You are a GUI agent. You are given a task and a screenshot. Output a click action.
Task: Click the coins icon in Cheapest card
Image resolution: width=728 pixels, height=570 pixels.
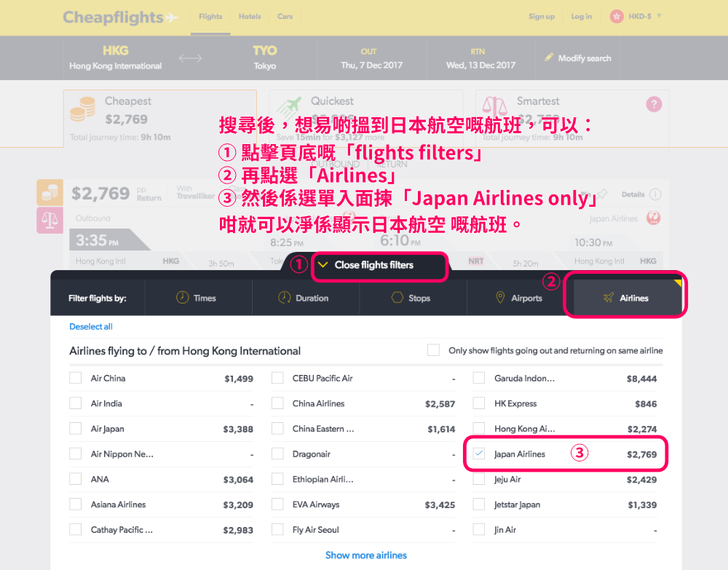click(83, 109)
